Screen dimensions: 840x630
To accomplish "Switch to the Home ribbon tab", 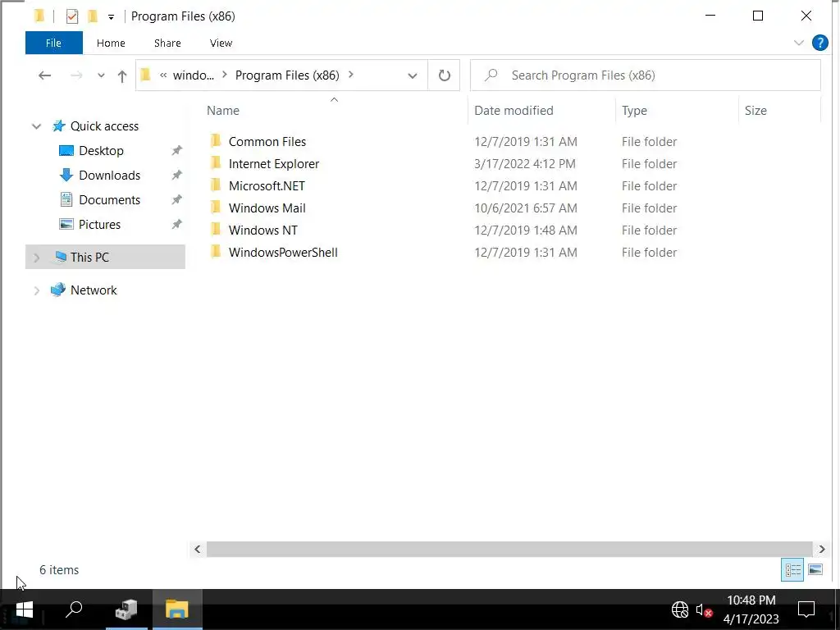I will click(x=111, y=43).
